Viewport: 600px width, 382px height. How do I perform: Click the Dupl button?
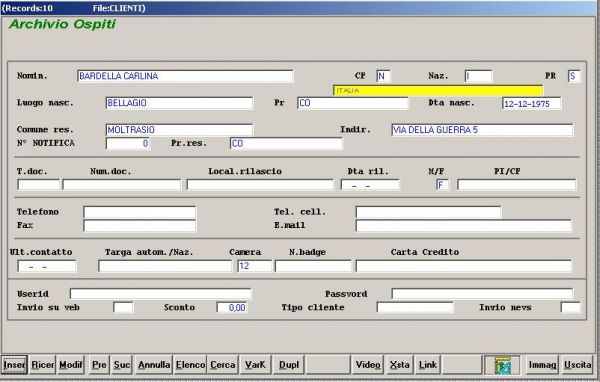tap(289, 365)
